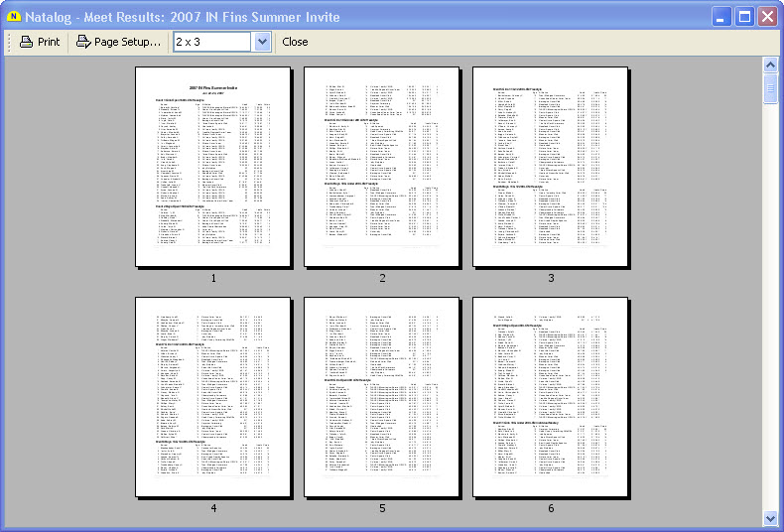Click the page 3 preview thumbnail
784x532 pixels.
551,167
